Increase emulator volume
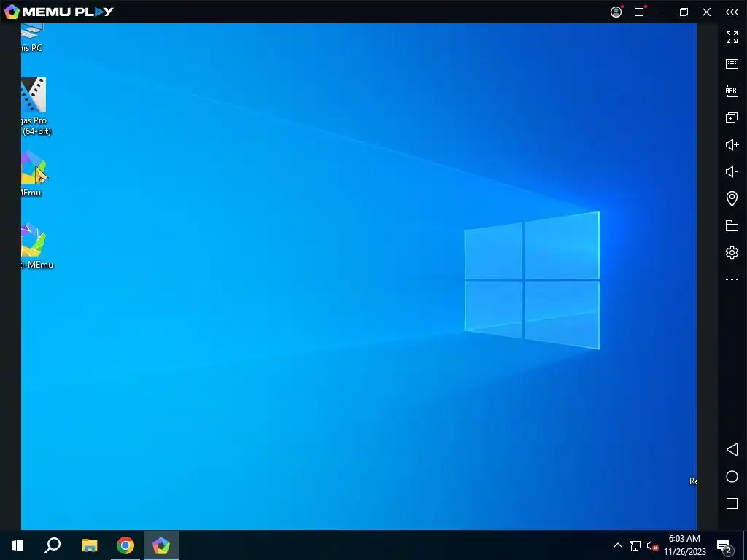This screenshot has width=747, height=560. pos(732,145)
